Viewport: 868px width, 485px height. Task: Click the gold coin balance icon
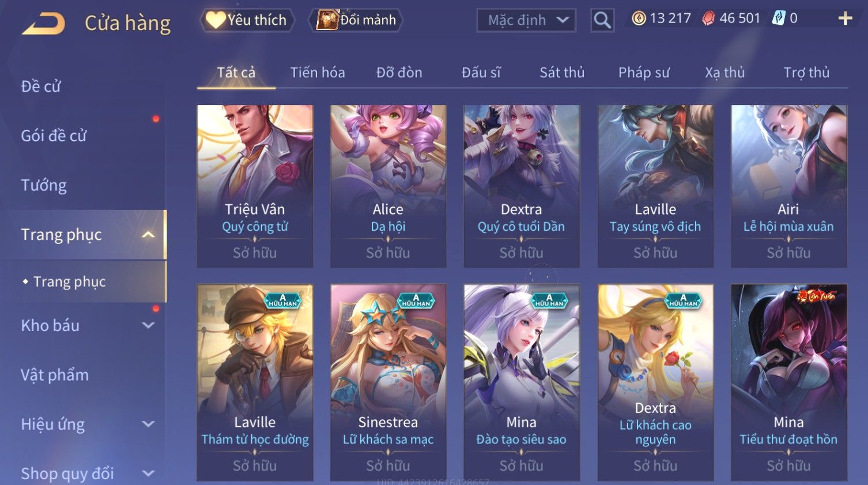tap(639, 18)
